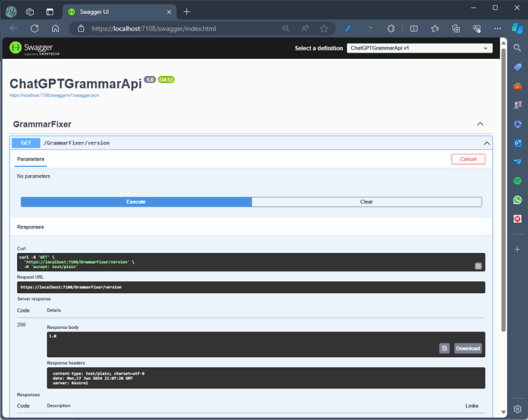The width and height of the screenshot is (528, 420).
Task: Click the GET method badge
Action: coord(26,143)
